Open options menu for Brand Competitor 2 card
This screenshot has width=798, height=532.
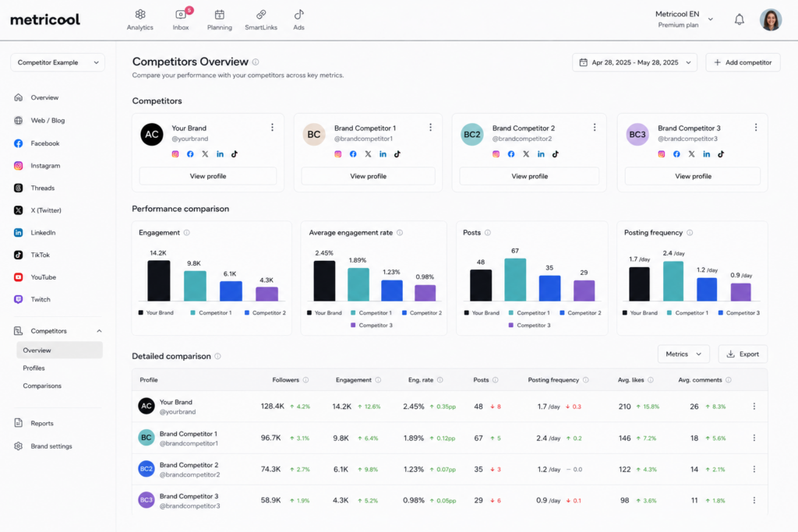click(595, 127)
